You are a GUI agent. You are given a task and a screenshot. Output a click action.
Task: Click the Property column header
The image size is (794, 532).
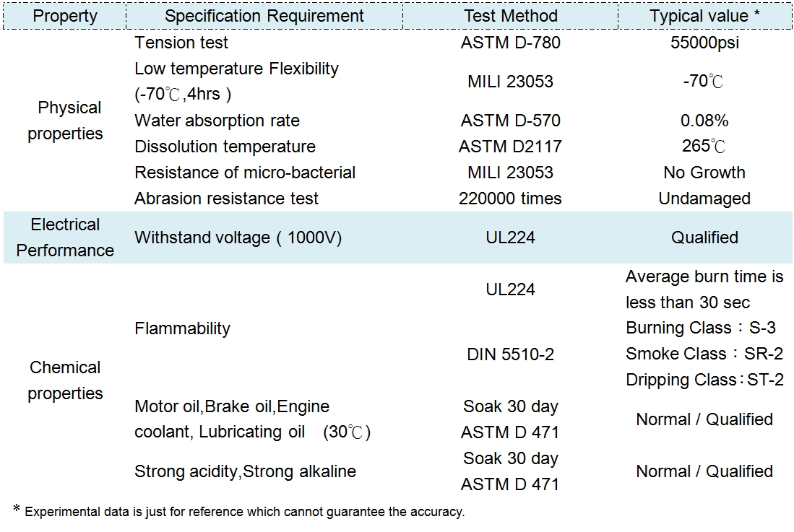[65, 16]
